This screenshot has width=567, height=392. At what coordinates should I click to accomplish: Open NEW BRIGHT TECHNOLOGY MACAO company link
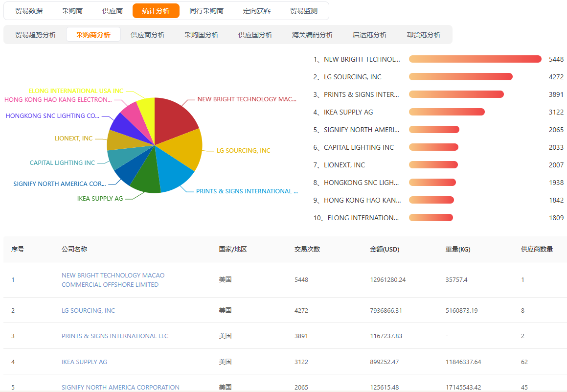point(113,280)
